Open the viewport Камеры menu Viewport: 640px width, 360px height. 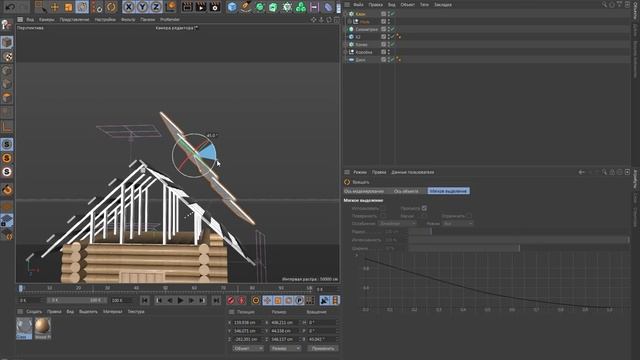click(x=47, y=20)
